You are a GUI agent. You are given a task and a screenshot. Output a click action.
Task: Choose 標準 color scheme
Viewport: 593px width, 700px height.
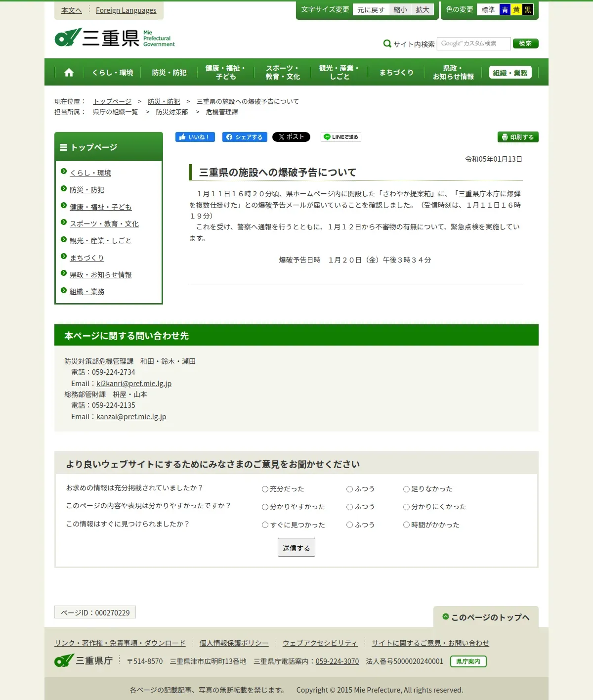(x=488, y=9)
